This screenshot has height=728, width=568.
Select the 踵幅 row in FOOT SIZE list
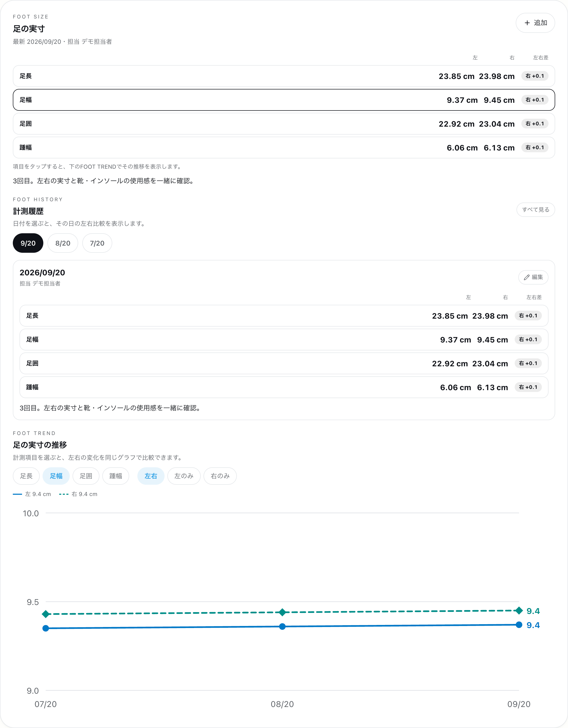284,148
